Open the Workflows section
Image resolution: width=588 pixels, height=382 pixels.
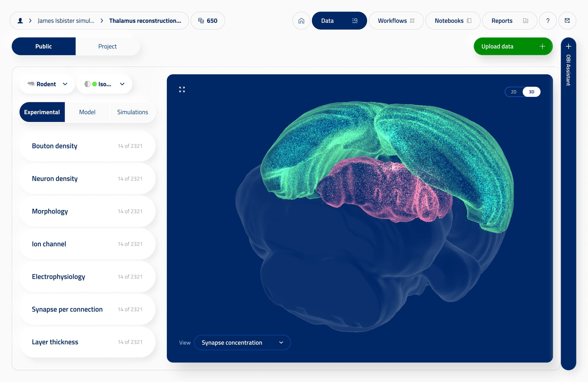(x=396, y=21)
